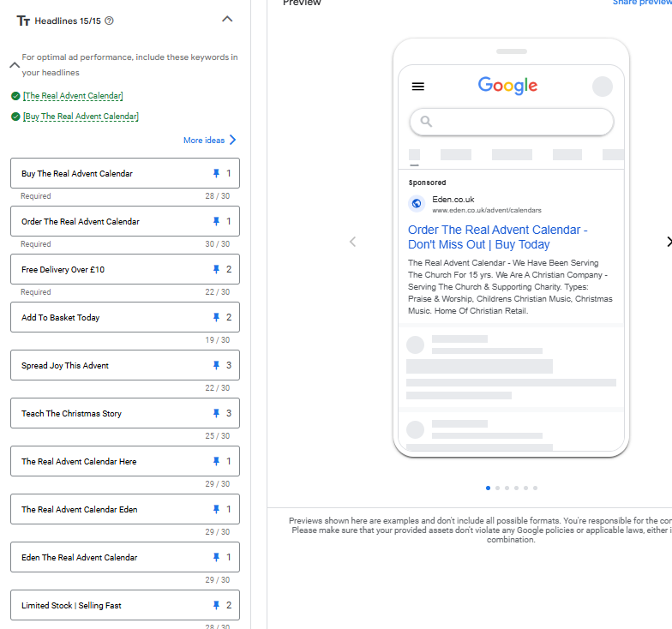
Task: Click pin icon for Teach The Christmas Story
Action: (216, 413)
